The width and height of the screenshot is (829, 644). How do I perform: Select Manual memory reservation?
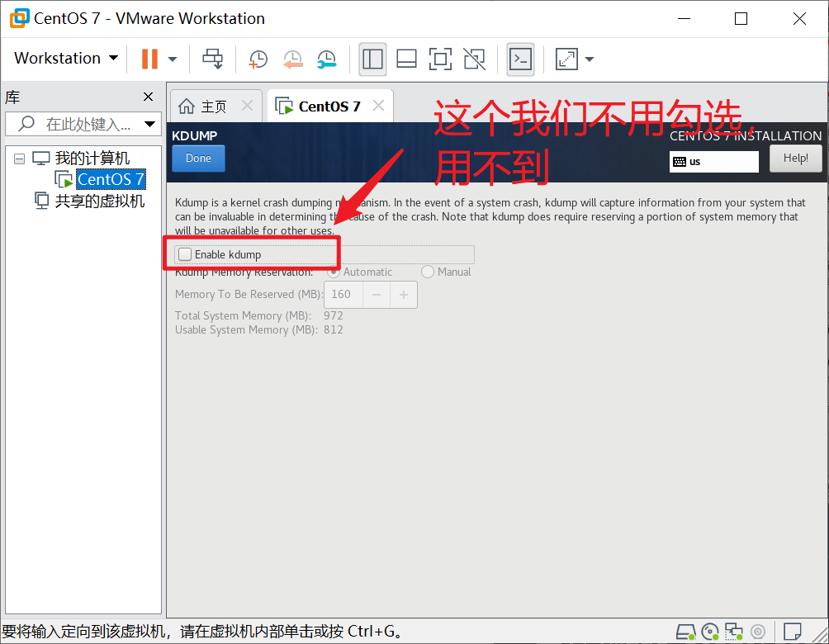(427, 272)
